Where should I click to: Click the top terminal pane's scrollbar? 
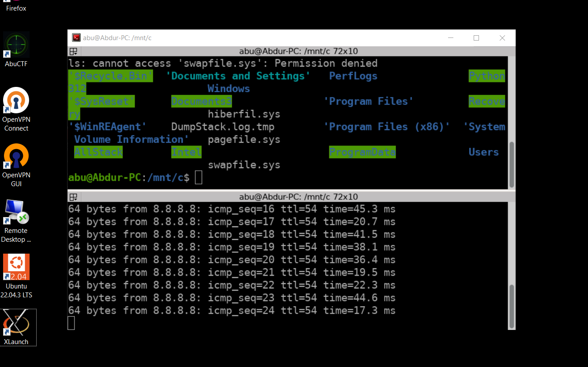coord(512,164)
